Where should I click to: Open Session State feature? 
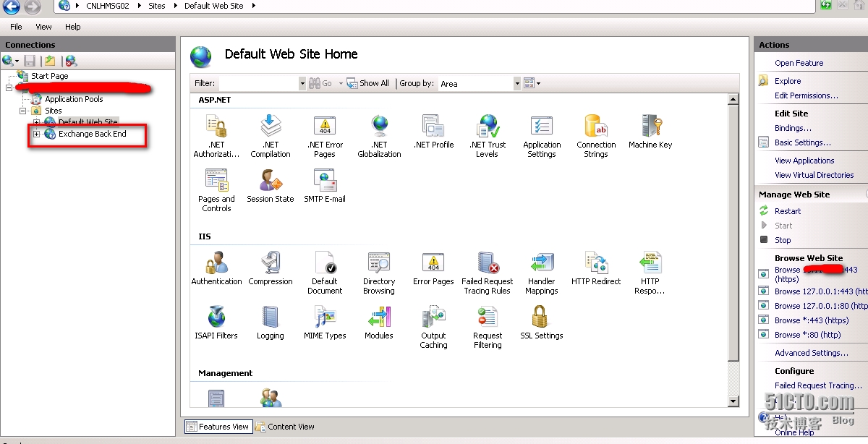271,186
